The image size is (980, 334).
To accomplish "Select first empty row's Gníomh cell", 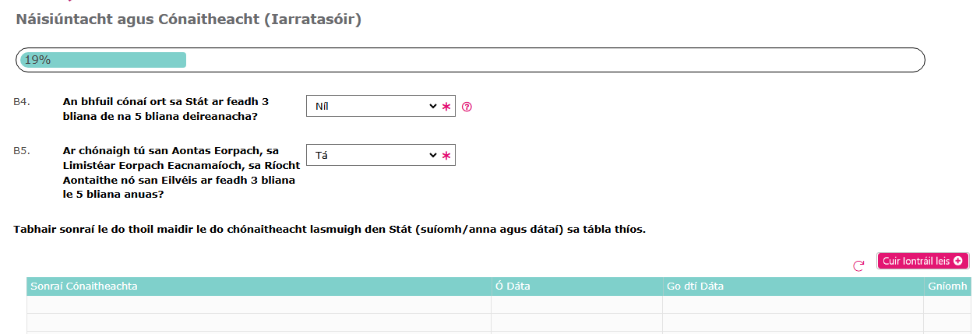I will 947,304.
